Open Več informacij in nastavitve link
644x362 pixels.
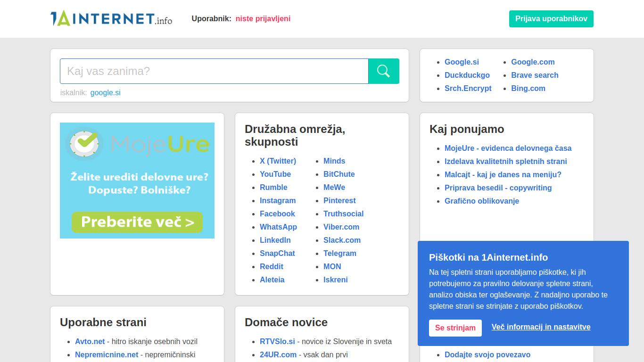click(x=541, y=327)
